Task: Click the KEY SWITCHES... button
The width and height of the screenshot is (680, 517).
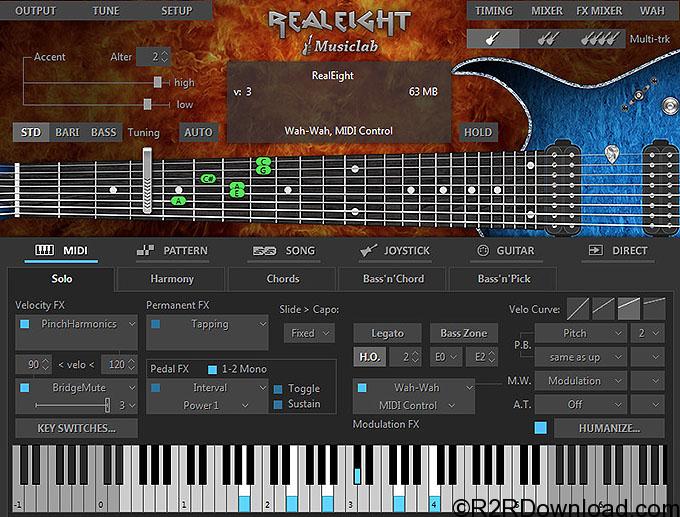Action: 76,428
